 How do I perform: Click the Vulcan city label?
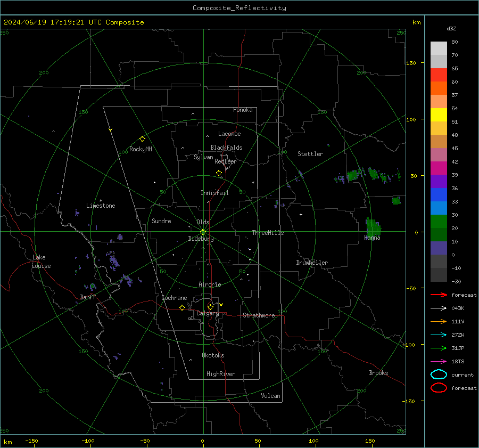pos(270,396)
